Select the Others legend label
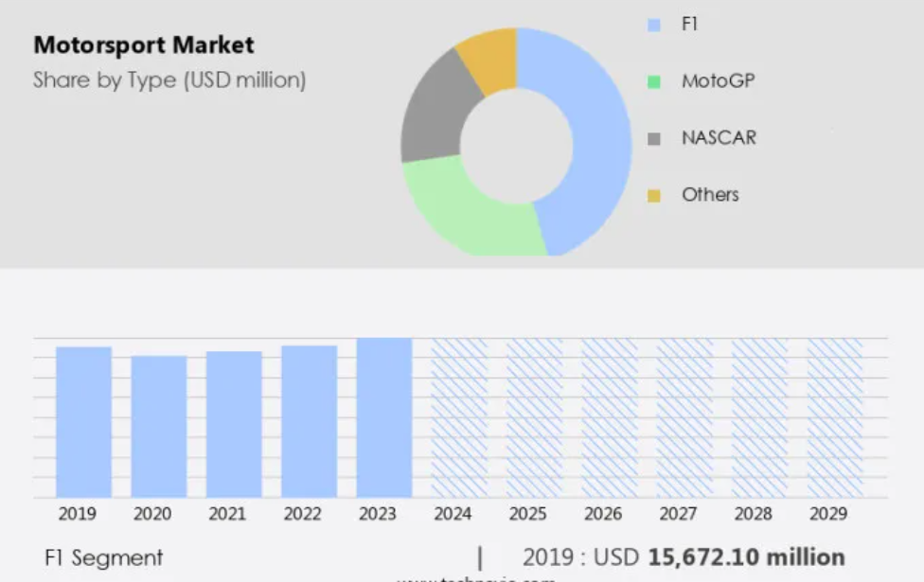Screen dimensions: 924x582 tap(710, 194)
